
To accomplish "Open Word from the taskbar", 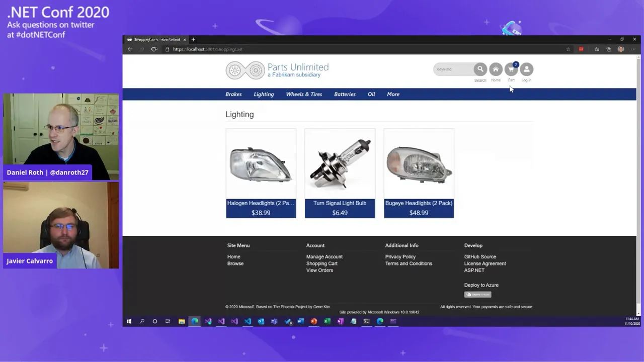I will tap(301, 321).
